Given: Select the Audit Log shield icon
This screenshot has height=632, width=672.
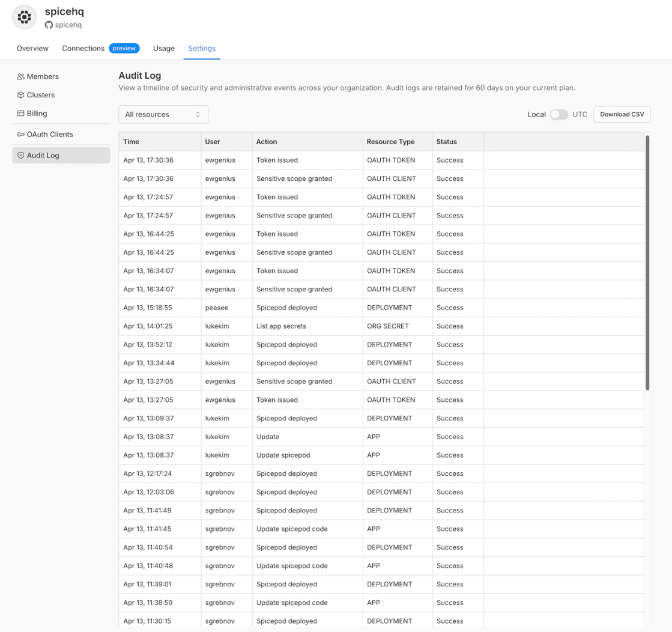Looking at the screenshot, I should 19,155.
